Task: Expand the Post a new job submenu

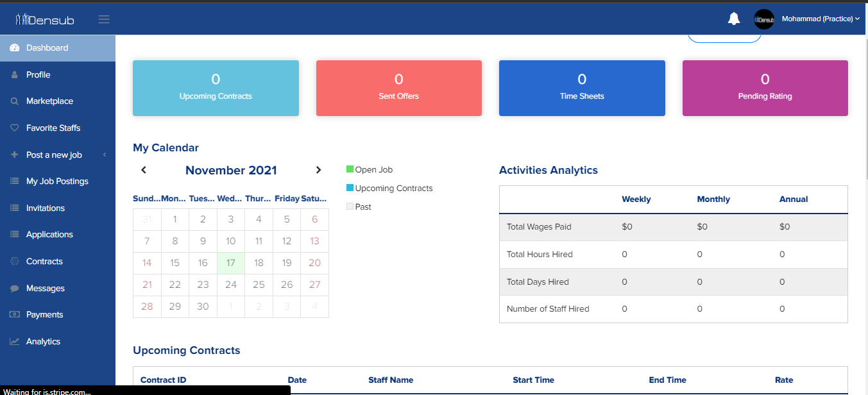Action: pyautogui.click(x=104, y=155)
